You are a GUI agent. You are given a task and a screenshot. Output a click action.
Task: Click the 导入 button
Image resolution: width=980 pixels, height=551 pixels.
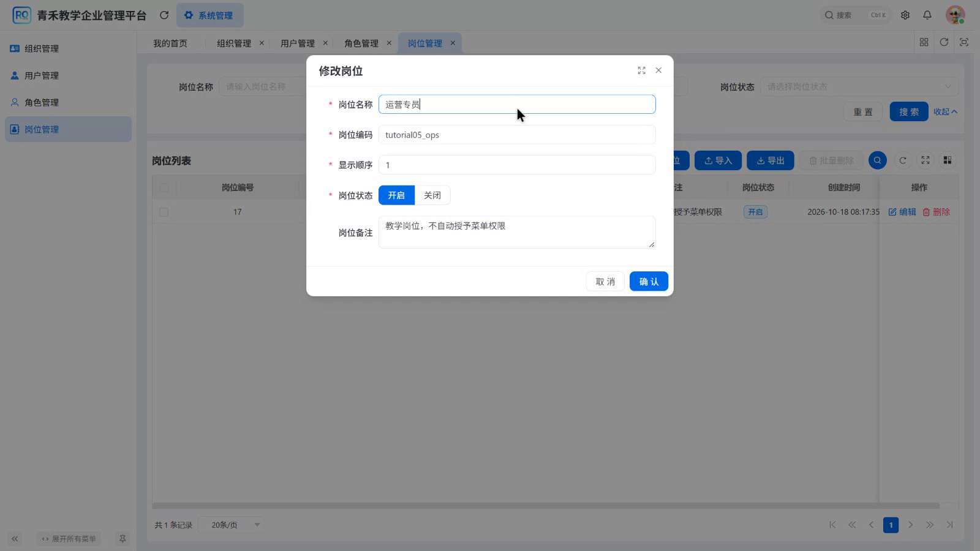pos(718,160)
